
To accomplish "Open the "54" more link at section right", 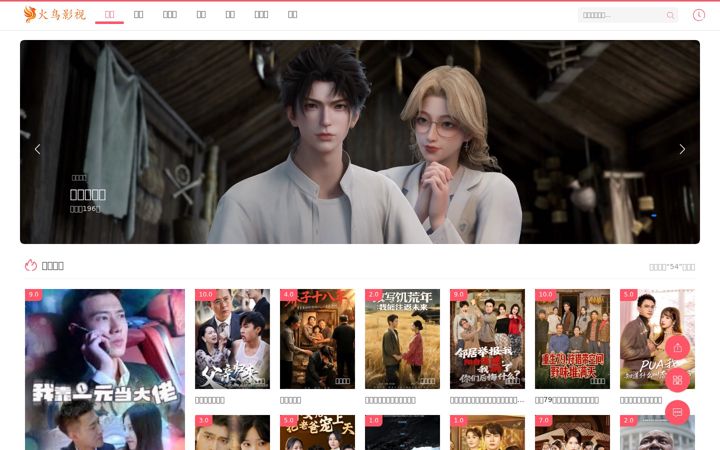I will (672, 267).
